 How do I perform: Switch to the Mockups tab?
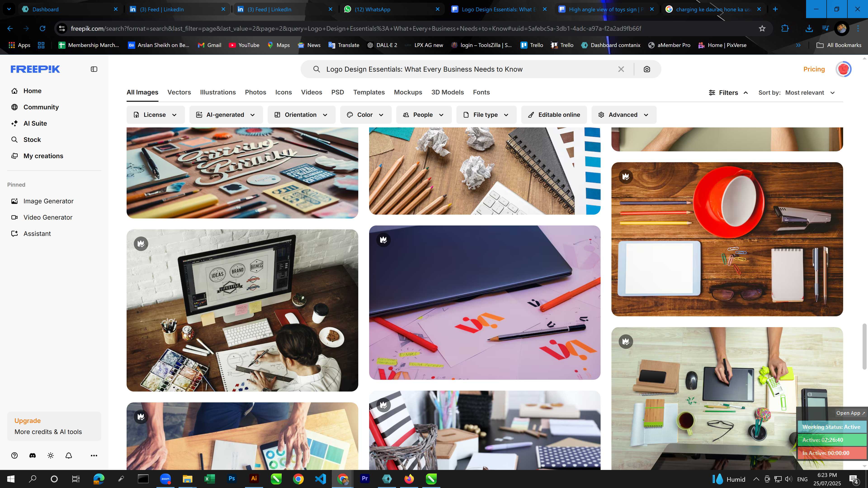pyautogui.click(x=408, y=92)
